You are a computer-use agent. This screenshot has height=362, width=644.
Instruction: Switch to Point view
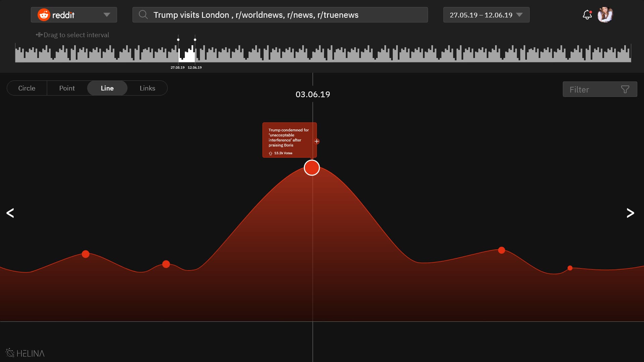[67, 88]
